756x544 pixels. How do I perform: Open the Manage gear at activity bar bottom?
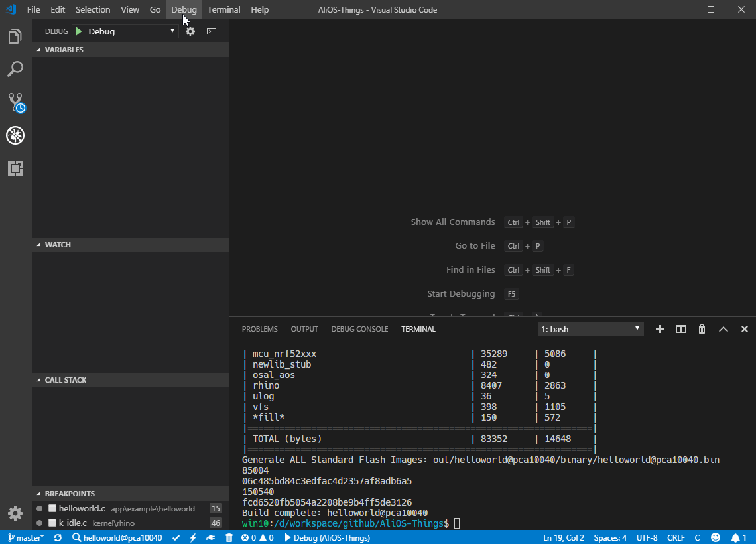click(x=15, y=513)
